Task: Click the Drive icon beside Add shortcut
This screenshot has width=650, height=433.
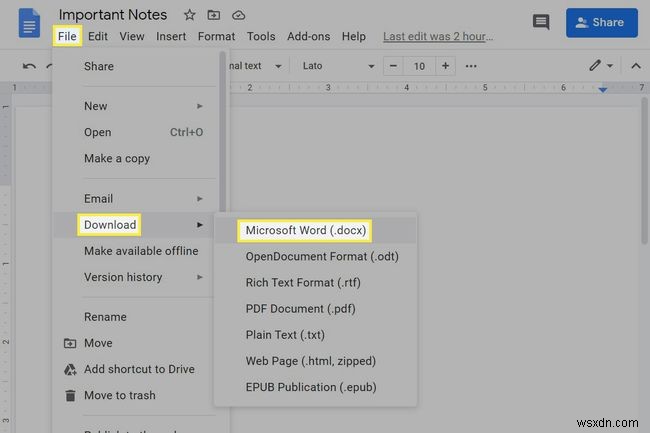Action: pos(70,369)
